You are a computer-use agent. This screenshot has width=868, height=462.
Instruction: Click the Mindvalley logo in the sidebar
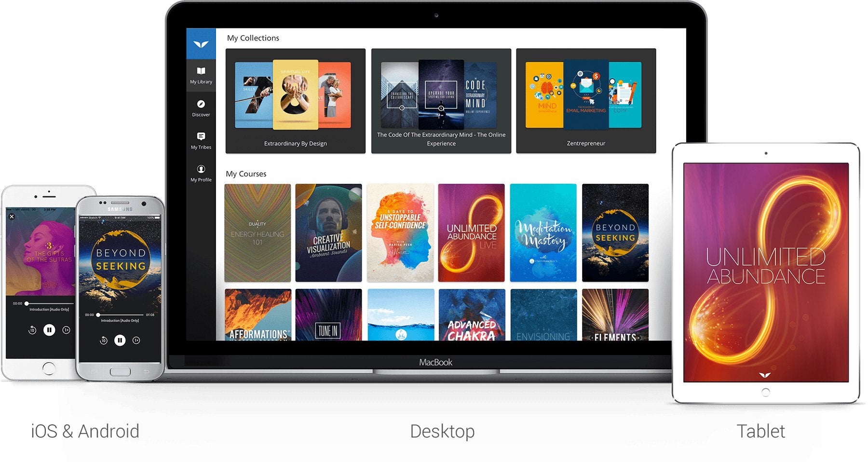201,44
